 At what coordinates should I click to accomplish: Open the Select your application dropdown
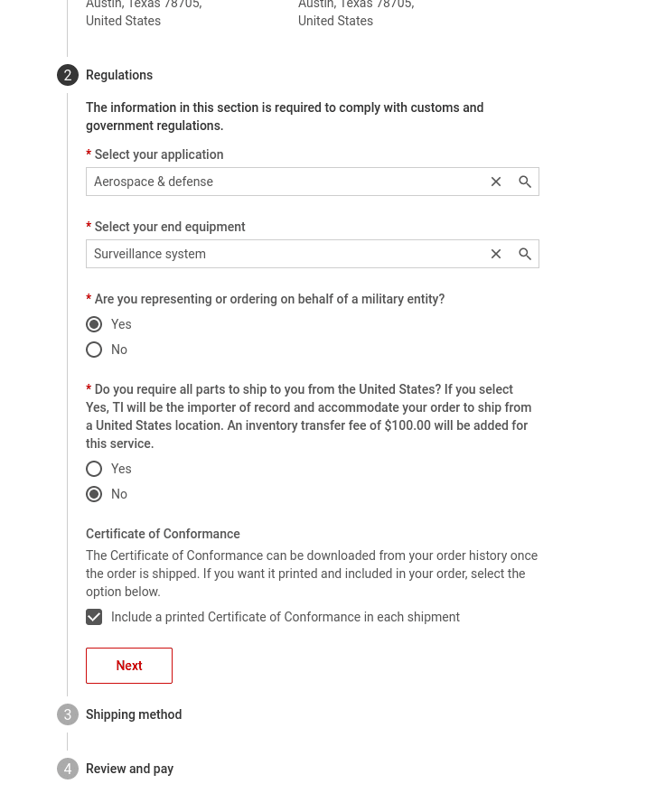[285, 182]
